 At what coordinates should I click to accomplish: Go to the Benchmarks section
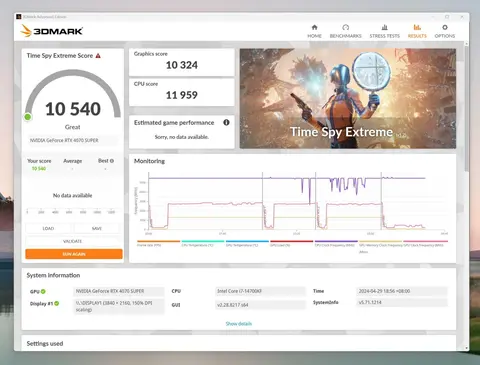346,31
